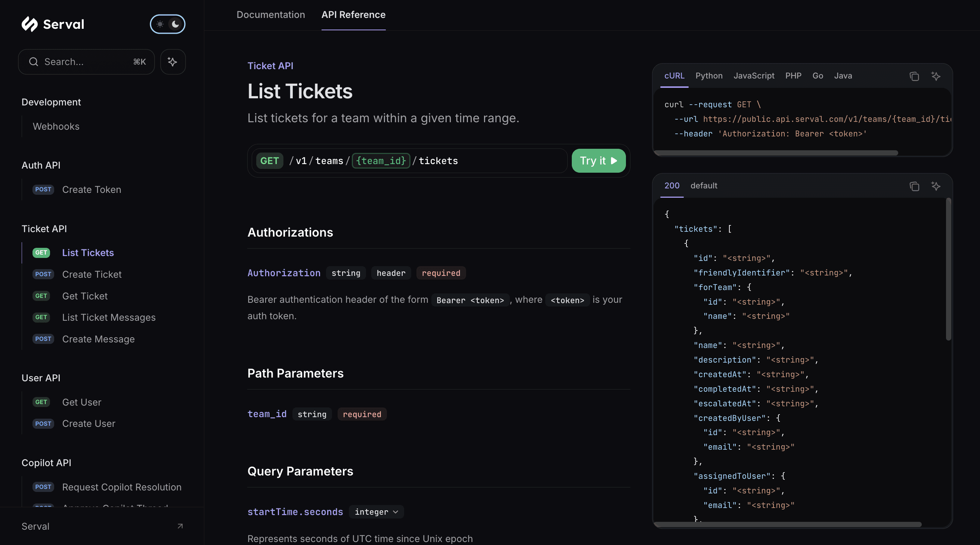The width and height of the screenshot is (980, 545).
Task: Switch code sample to Go
Action: coord(818,76)
